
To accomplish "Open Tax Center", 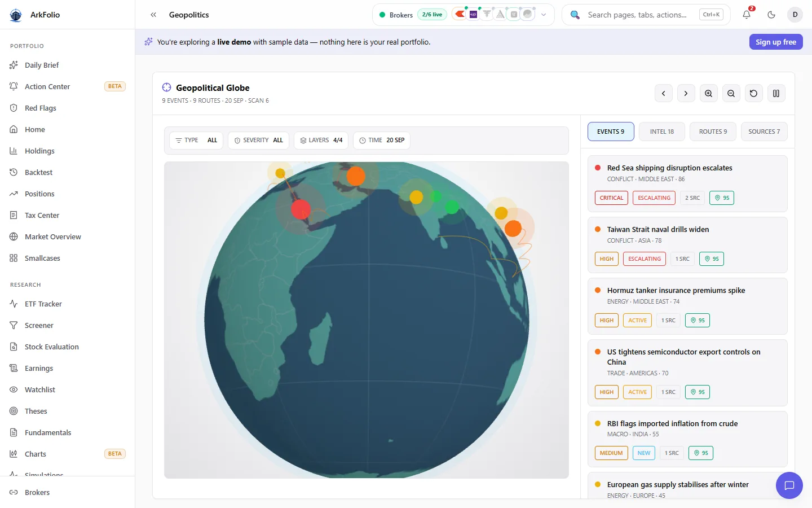I will (x=68, y=215).
